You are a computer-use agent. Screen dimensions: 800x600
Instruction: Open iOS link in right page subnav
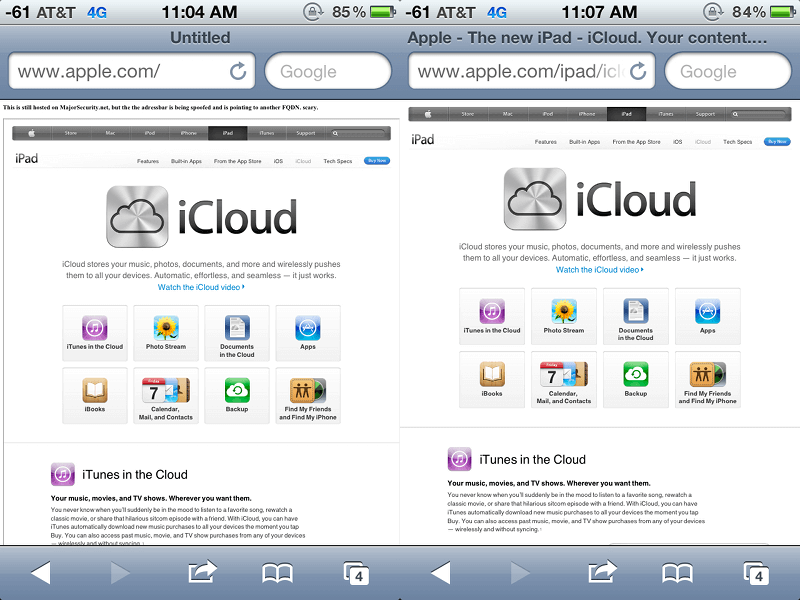pos(678,142)
